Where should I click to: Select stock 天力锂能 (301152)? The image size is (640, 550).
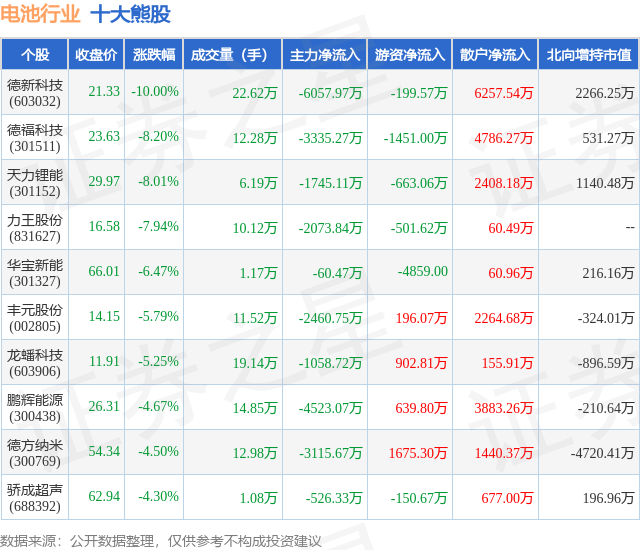pyautogui.click(x=35, y=183)
